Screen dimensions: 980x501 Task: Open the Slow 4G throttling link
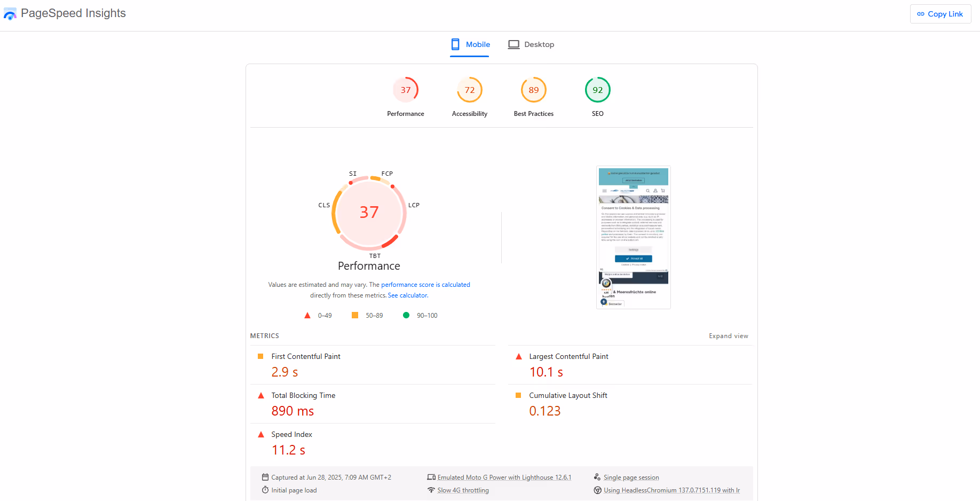[x=463, y=490]
